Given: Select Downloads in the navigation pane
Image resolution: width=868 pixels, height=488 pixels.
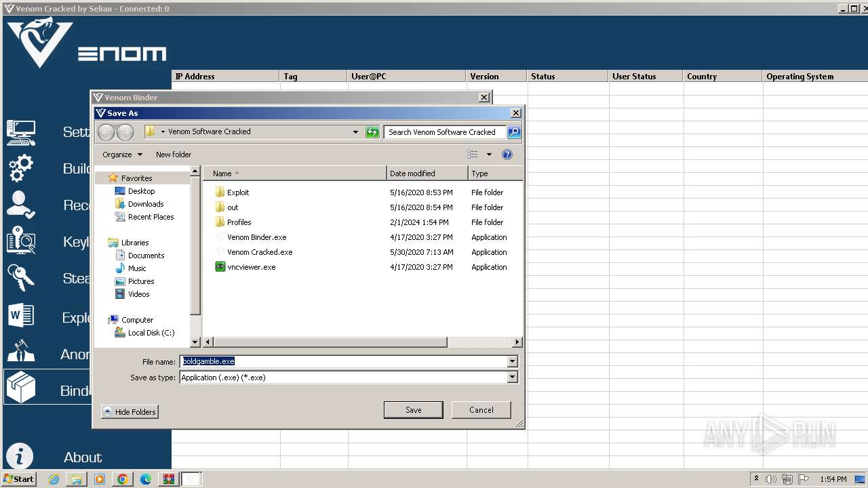Looking at the screenshot, I should (x=146, y=204).
